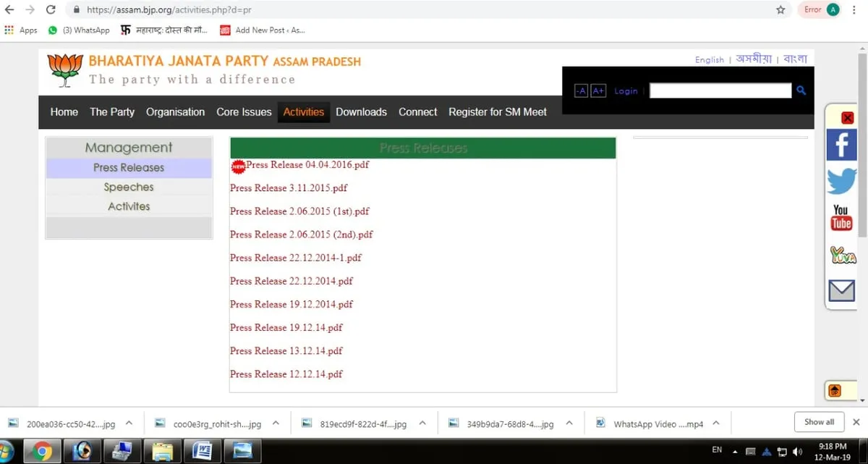Open the email envelope icon
Viewport: 868px width, 464px height.
841,291
